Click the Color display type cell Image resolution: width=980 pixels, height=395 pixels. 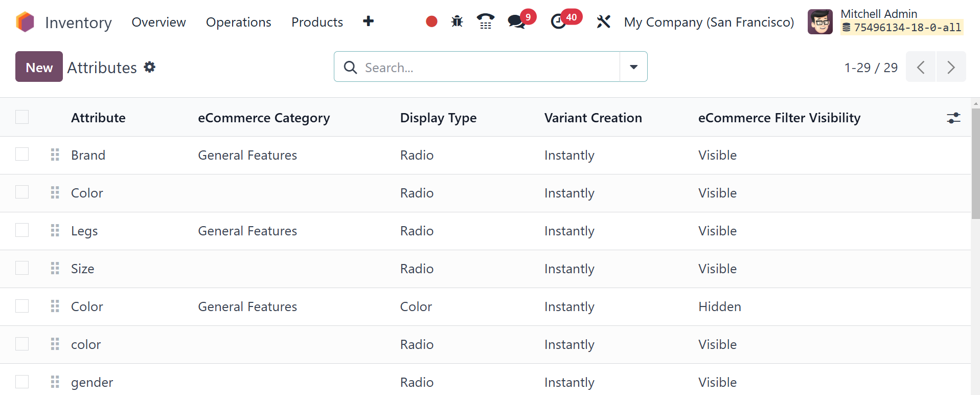click(416, 306)
